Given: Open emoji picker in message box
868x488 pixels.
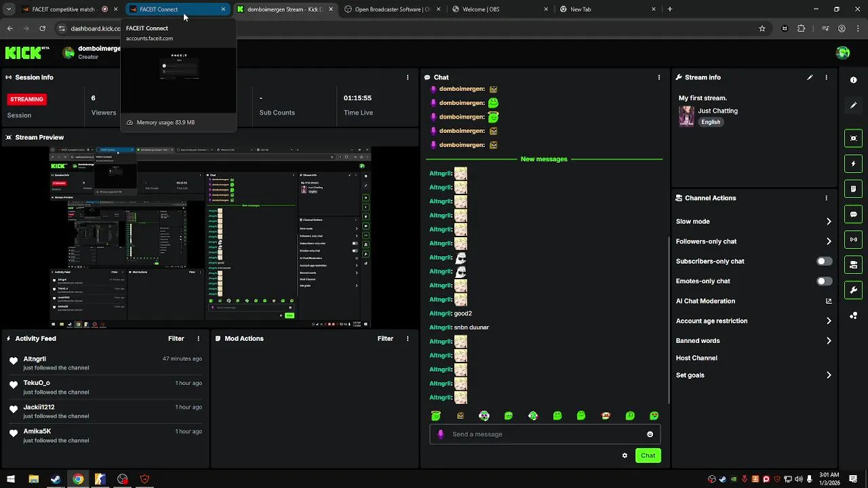Looking at the screenshot, I should click(650, 434).
